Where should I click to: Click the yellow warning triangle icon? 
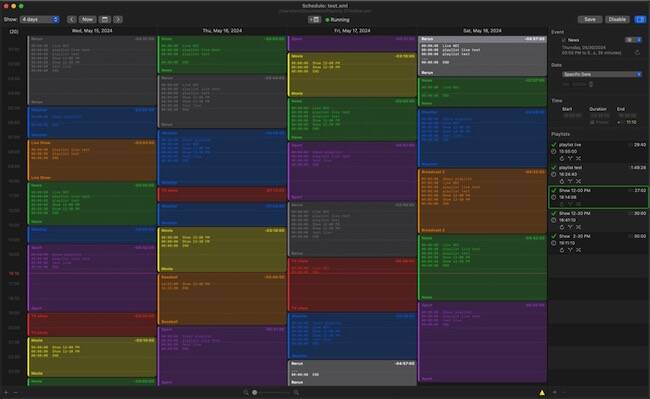pyautogui.click(x=542, y=392)
